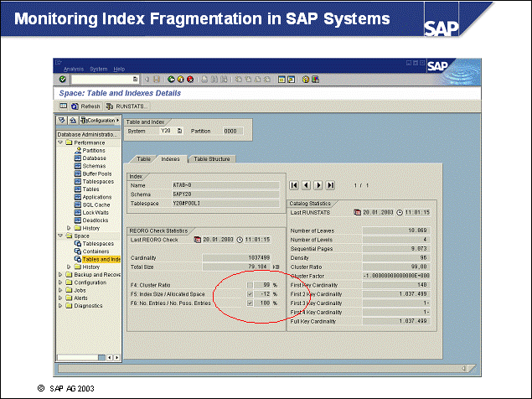
Task: Select Containers under the Space folder
Action: point(94,251)
